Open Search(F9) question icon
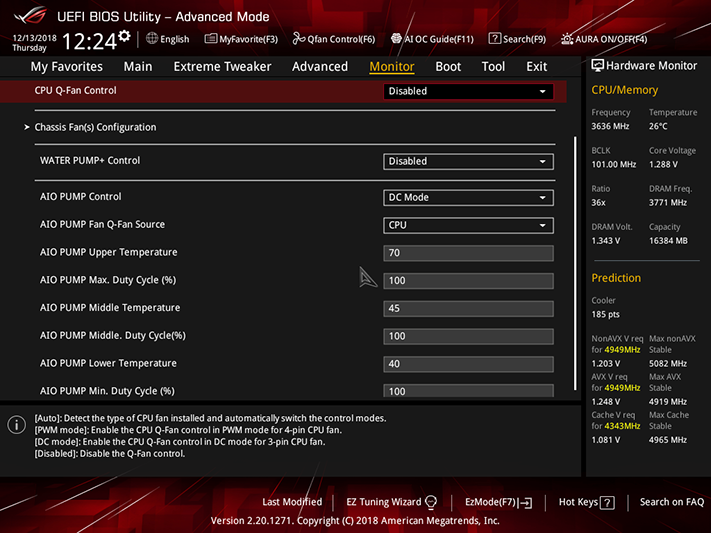Viewport: 711px width, 533px height. [x=494, y=39]
